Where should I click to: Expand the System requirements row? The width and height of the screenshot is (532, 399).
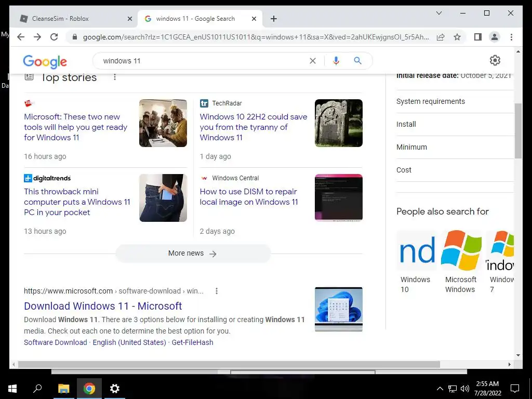coord(455,101)
